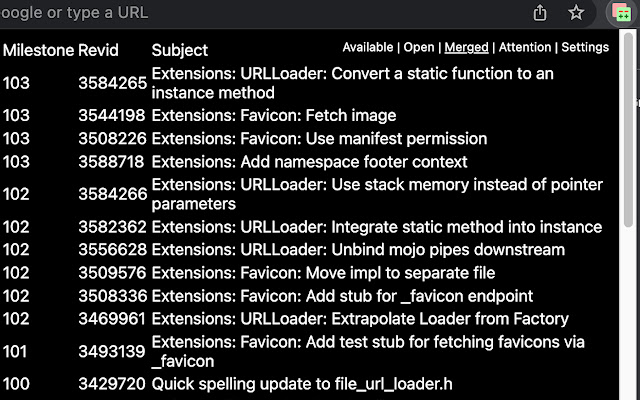This screenshot has height=400, width=640.
Task: Click the address bar URL field
Action: [250, 13]
